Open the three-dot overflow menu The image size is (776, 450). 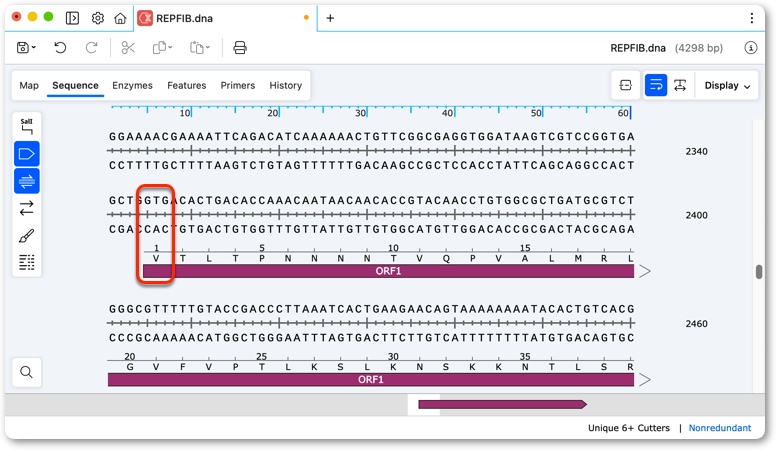coord(751,18)
